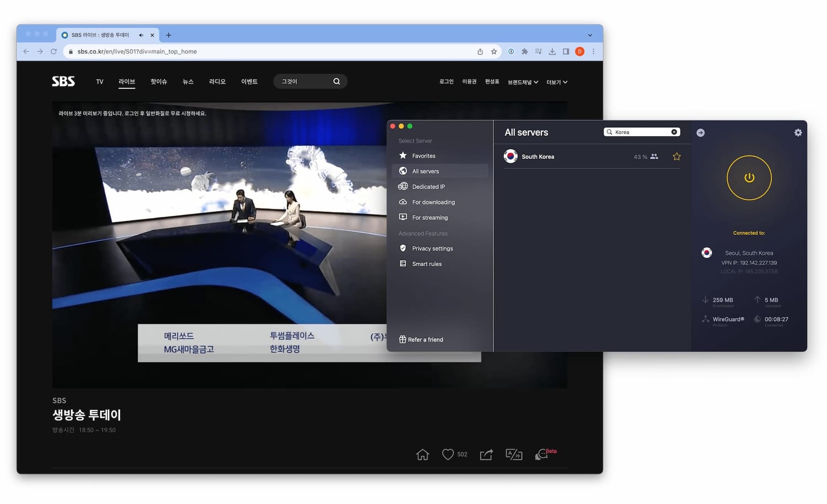Open the 핫이슈 tab on the SBS site
Image resolution: width=827 pixels, height=504 pixels.
(159, 82)
